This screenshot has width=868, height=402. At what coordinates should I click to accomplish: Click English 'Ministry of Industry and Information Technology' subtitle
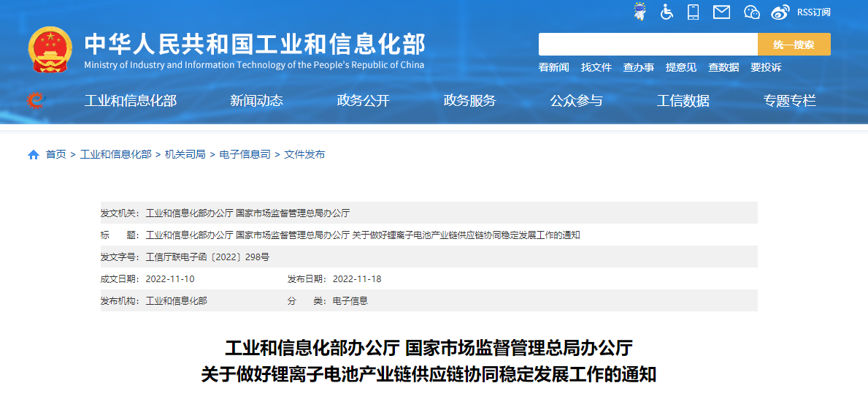[x=254, y=65]
